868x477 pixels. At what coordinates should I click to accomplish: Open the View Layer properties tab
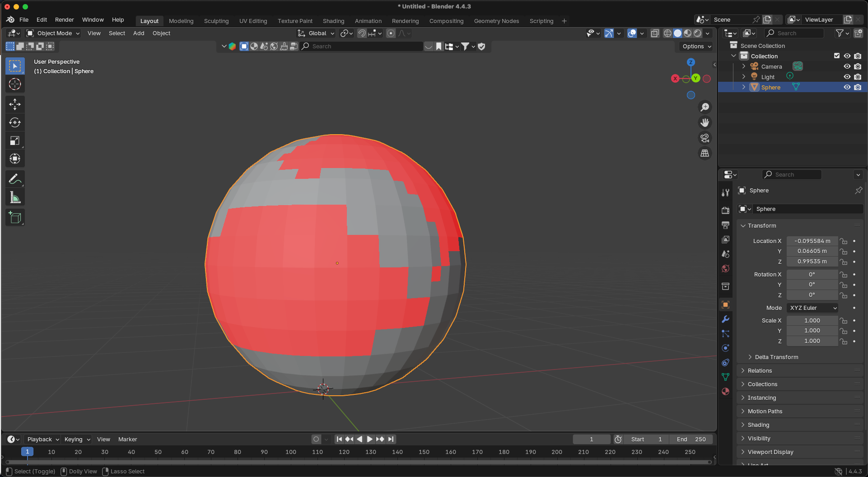[725, 239]
